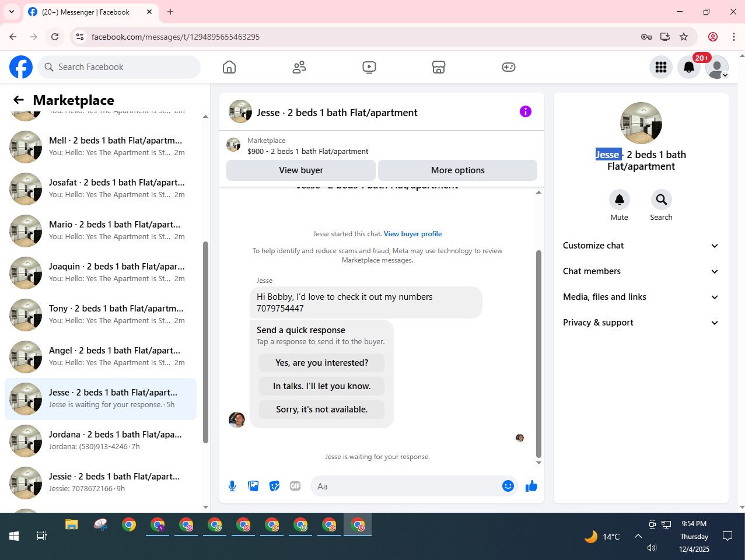This screenshot has width=745, height=560.
Task: Reload the page in browser toolbar
Action: (x=55, y=37)
